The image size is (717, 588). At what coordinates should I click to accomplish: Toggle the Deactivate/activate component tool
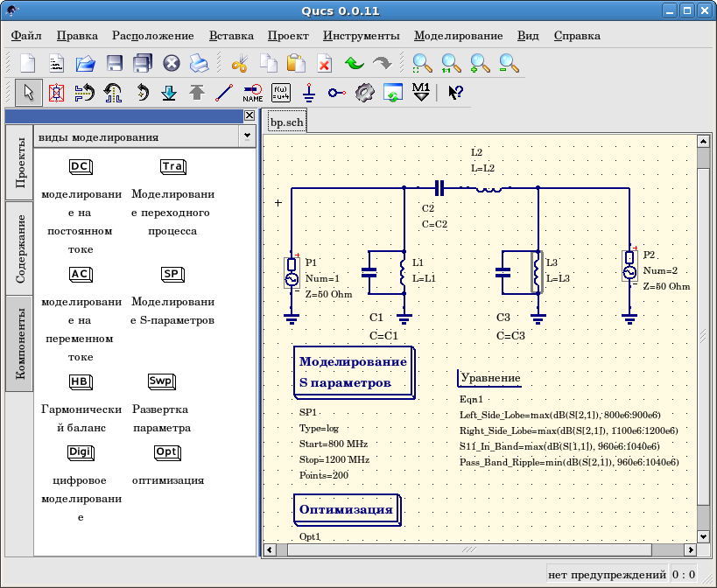pos(56,92)
